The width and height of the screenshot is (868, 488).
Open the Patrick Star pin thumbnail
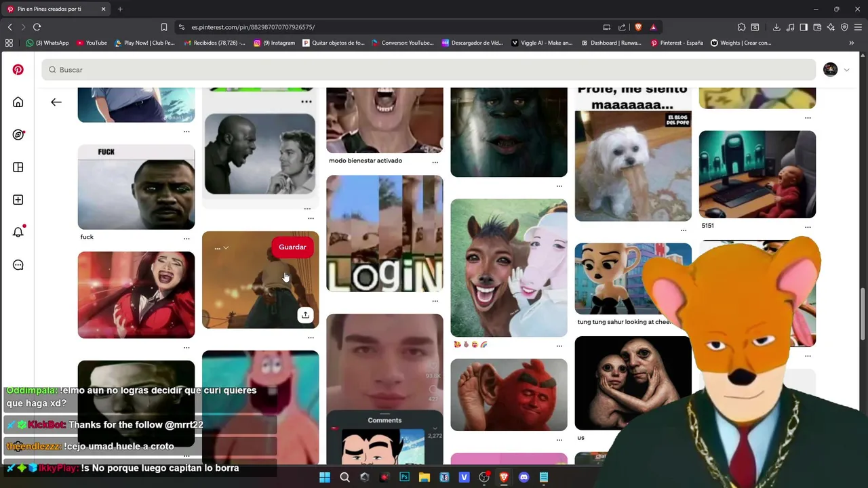click(x=260, y=407)
